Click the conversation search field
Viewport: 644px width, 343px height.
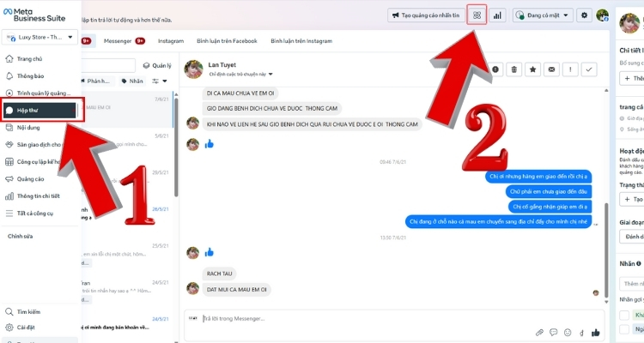[x=108, y=66]
